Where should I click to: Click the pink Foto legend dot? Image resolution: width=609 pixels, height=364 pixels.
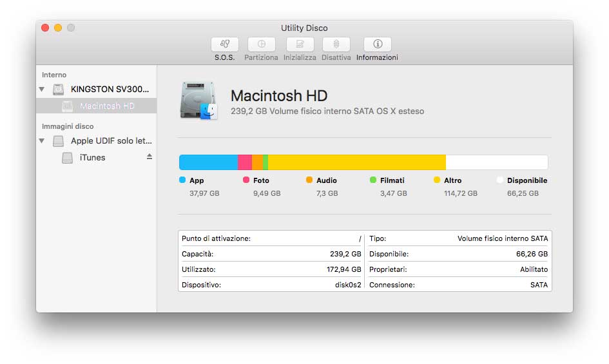click(x=246, y=180)
